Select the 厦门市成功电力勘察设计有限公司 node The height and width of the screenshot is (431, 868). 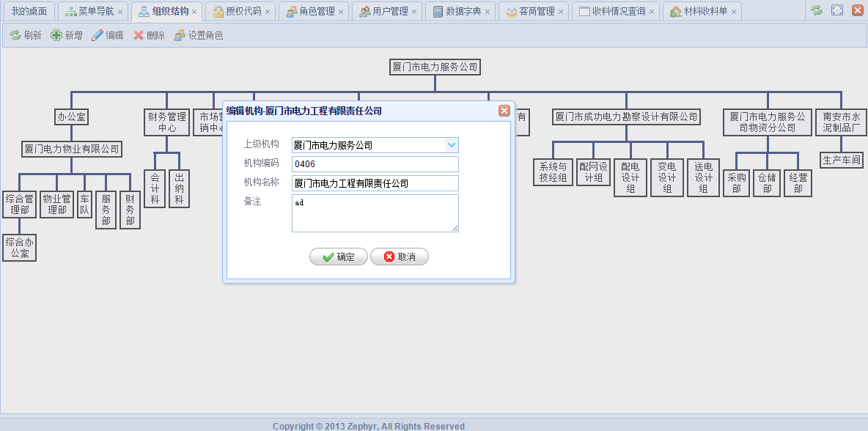[626, 117]
